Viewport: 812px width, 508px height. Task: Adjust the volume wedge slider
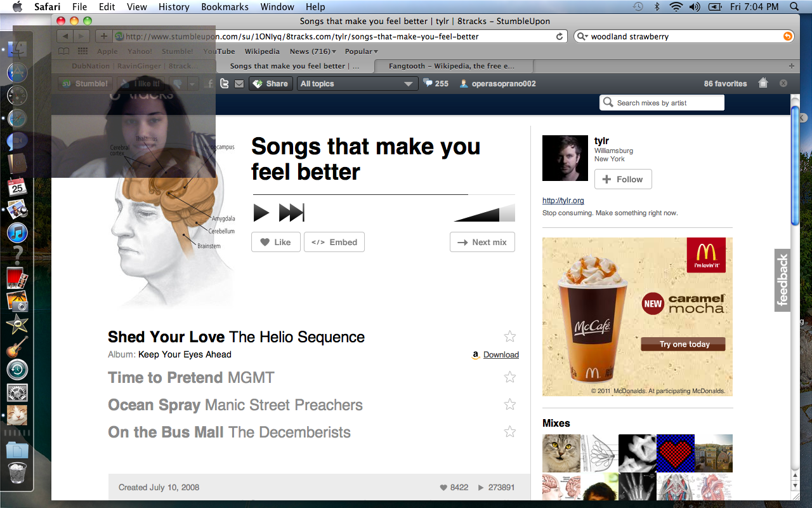[485, 213]
